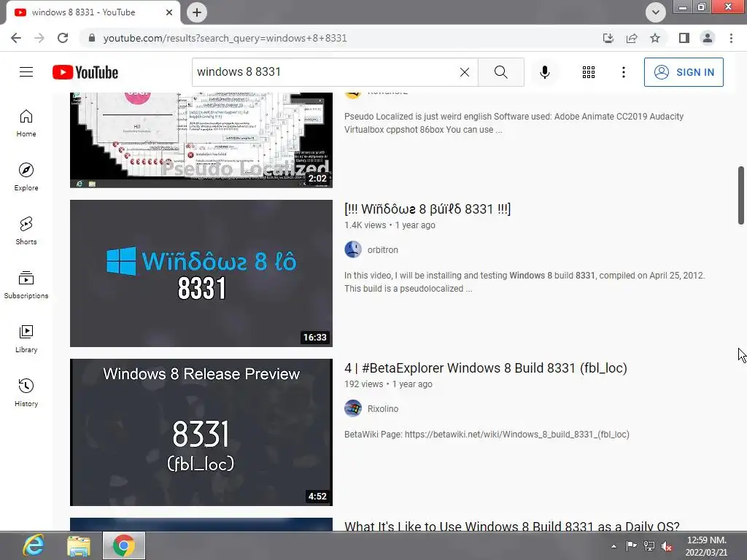
Task: Open taskbar clock 12:59
Action: pyautogui.click(x=706, y=546)
